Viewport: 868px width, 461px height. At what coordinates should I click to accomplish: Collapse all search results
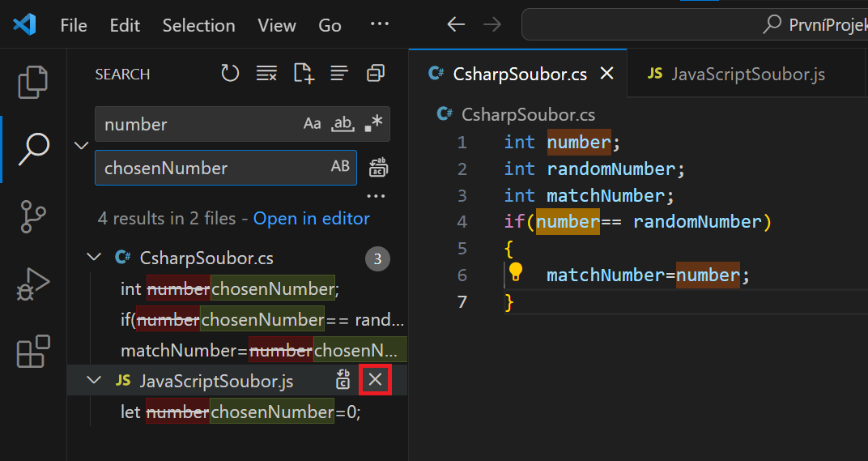pyautogui.click(x=376, y=73)
